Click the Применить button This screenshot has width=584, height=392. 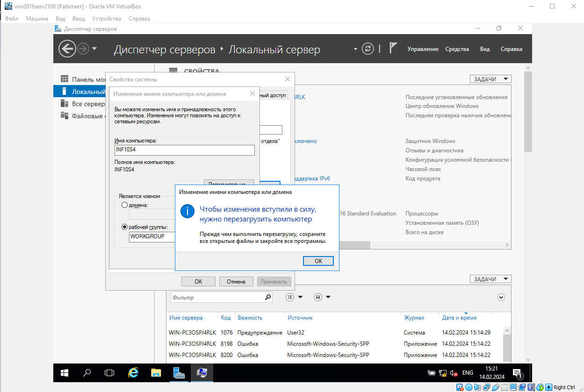click(274, 282)
